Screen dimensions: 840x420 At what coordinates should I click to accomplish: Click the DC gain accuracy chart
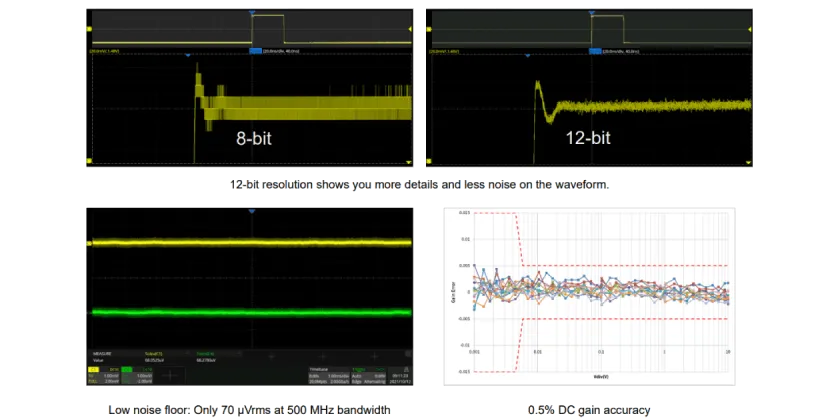(589, 296)
